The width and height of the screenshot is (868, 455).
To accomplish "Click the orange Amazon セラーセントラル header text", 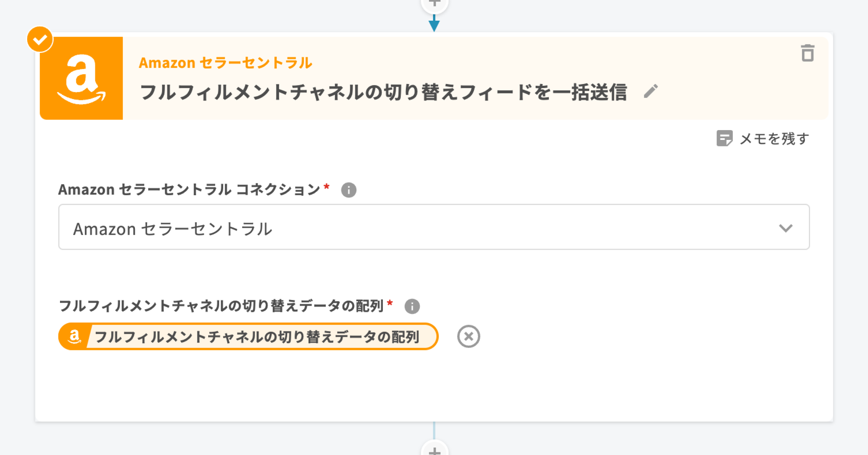I will (225, 63).
